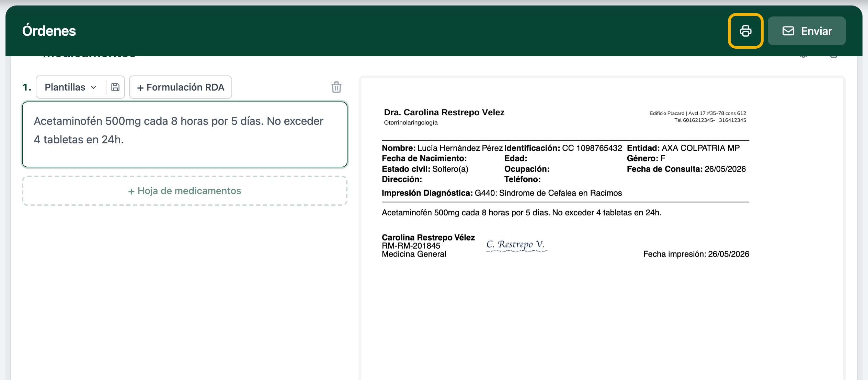Screen dimensions: 868x380
Task: Send the order with the Enviar button
Action: (807, 31)
